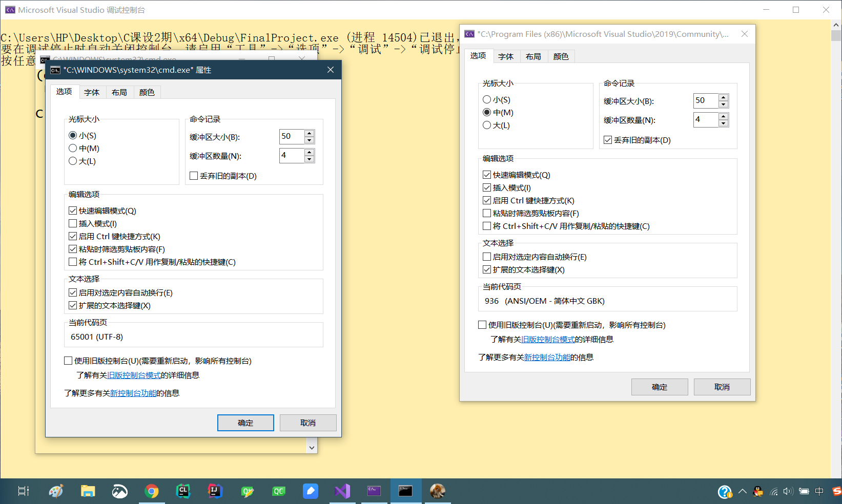Click 确定 in the cmd.exe properties dialog

pos(245,423)
